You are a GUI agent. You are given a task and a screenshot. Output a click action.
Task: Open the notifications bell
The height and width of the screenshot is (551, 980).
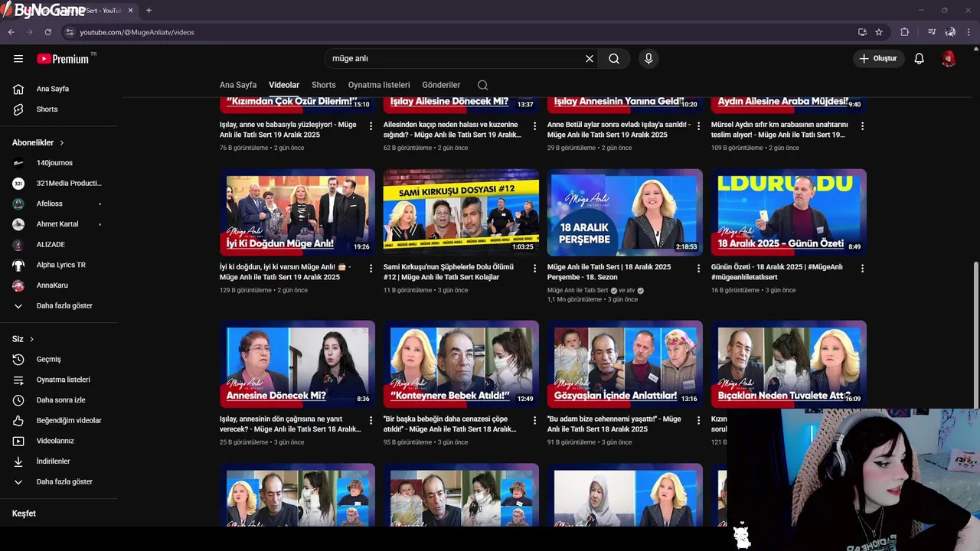(920, 58)
